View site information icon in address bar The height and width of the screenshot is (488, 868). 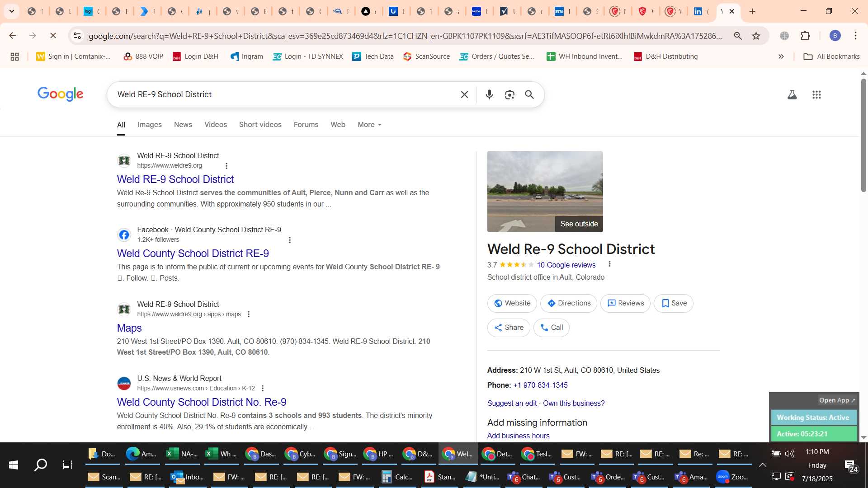(77, 36)
